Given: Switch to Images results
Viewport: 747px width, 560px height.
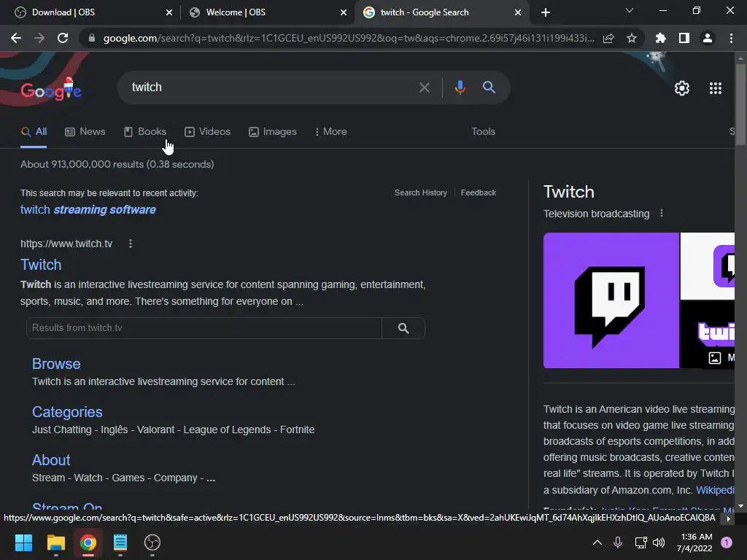Looking at the screenshot, I should coord(273,132).
